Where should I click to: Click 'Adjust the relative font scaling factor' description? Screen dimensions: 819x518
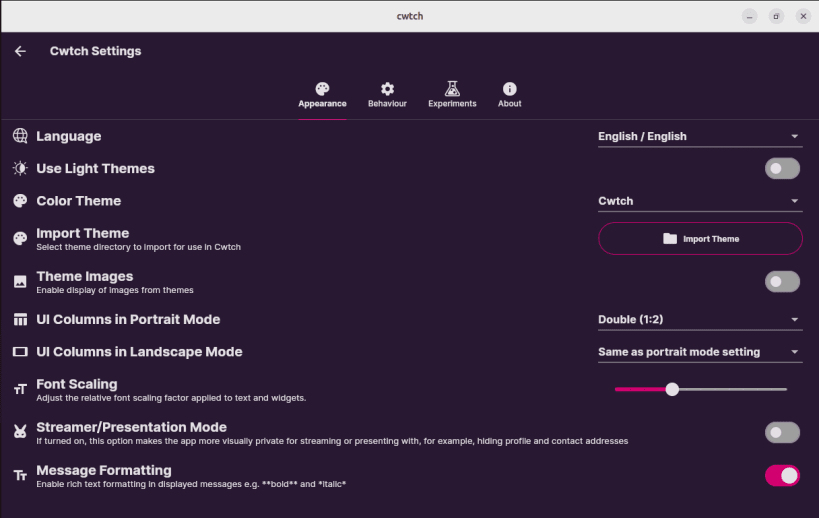point(171,398)
